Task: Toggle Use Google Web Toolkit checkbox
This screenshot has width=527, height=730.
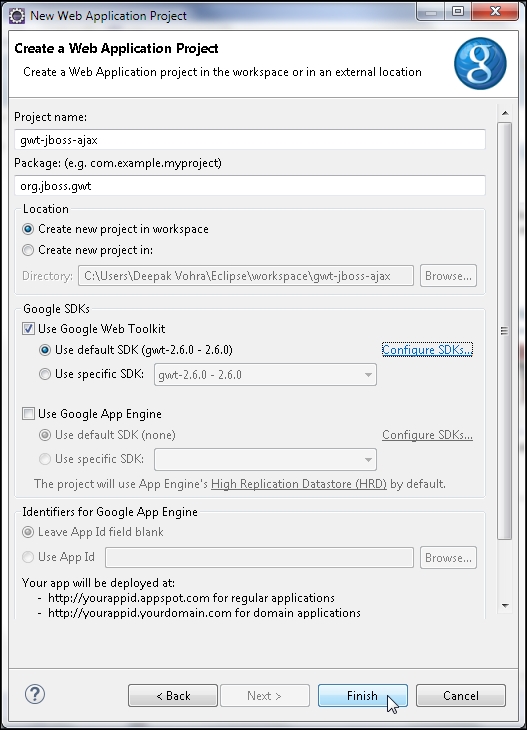Action: click(28, 329)
